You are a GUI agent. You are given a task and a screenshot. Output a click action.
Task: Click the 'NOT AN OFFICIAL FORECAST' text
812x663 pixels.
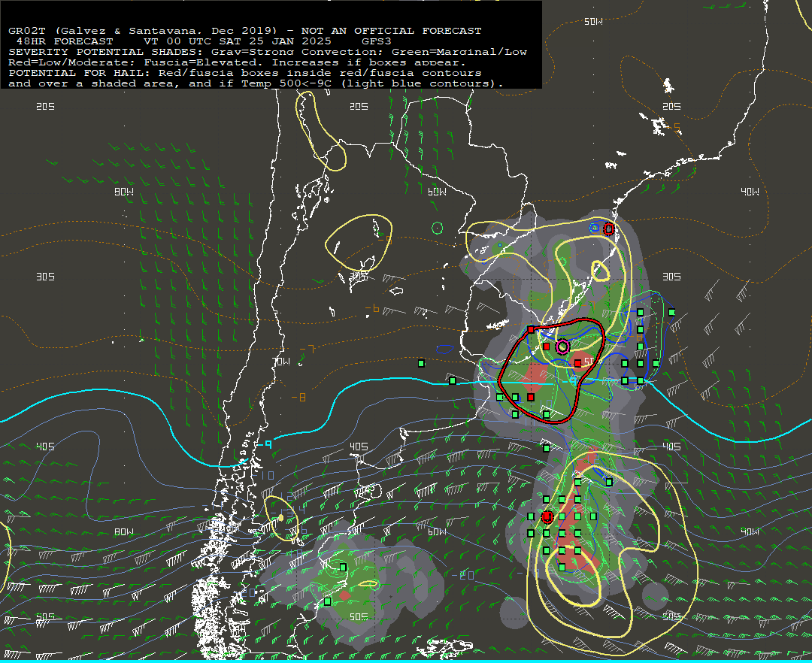391,31
